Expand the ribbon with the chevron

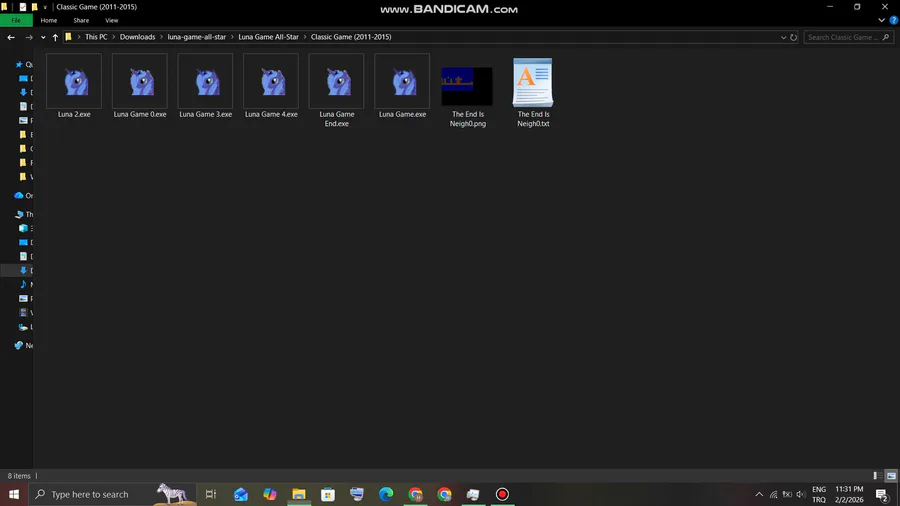(x=881, y=20)
